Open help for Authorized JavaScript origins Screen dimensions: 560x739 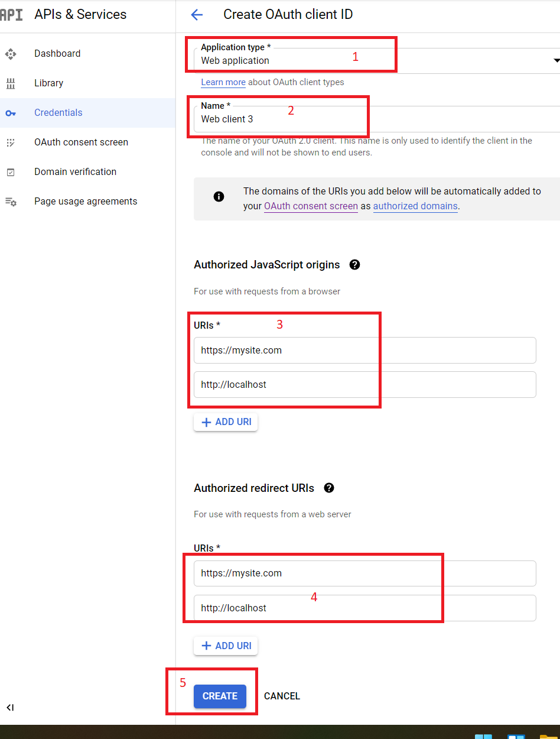tap(354, 264)
